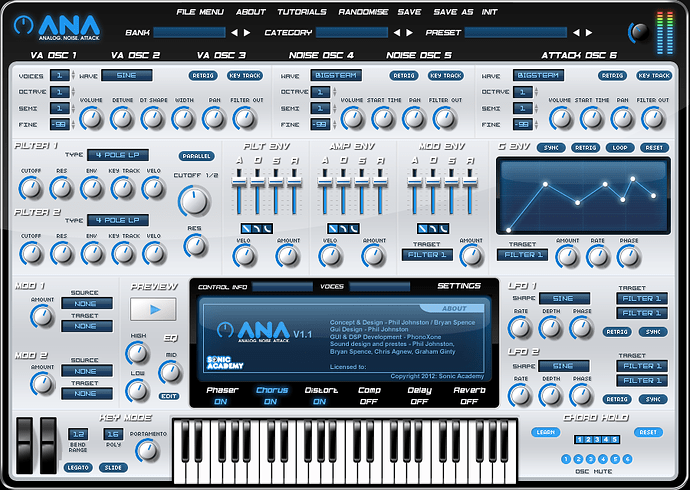Open the File Menu

[x=200, y=12]
